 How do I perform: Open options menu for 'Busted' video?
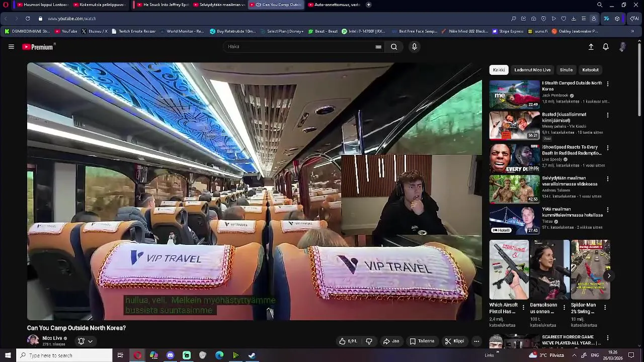(x=607, y=115)
